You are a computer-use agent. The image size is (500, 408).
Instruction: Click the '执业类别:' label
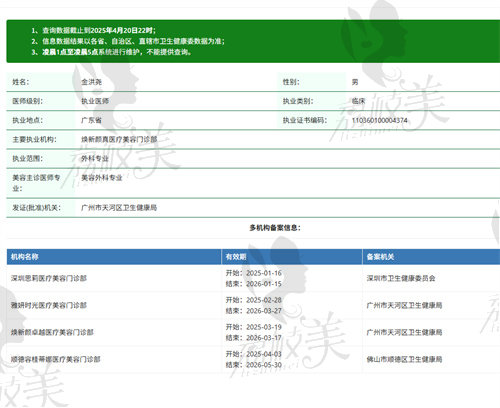click(x=298, y=101)
